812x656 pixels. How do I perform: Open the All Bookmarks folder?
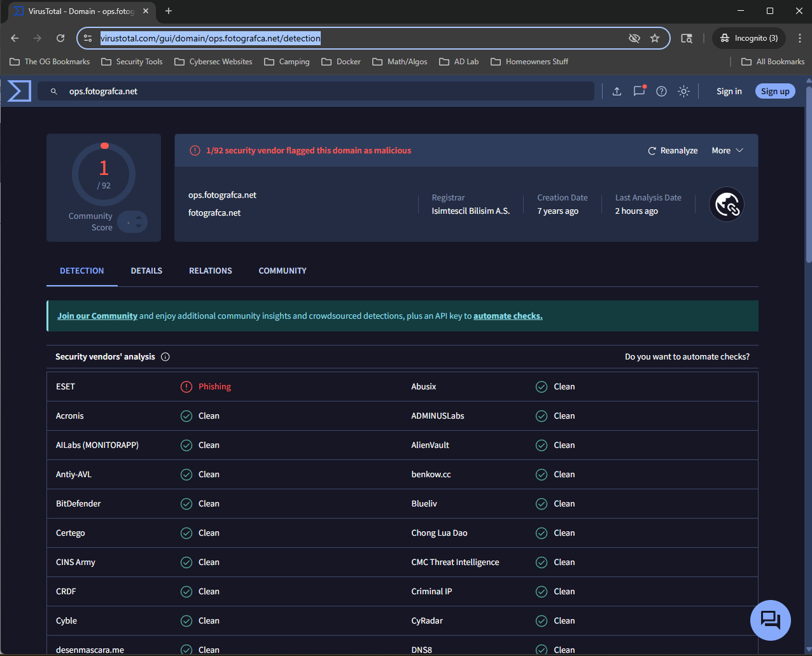(x=773, y=61)
